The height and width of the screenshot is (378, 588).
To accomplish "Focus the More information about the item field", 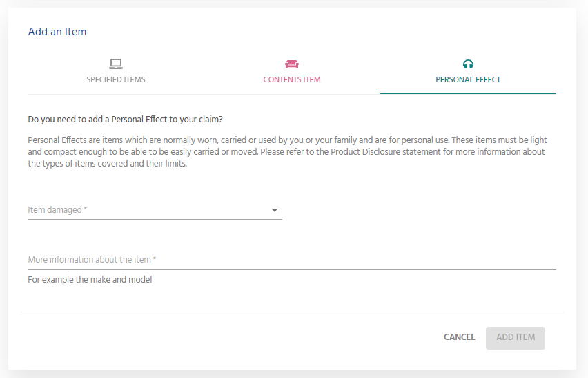I will (292, 259).
